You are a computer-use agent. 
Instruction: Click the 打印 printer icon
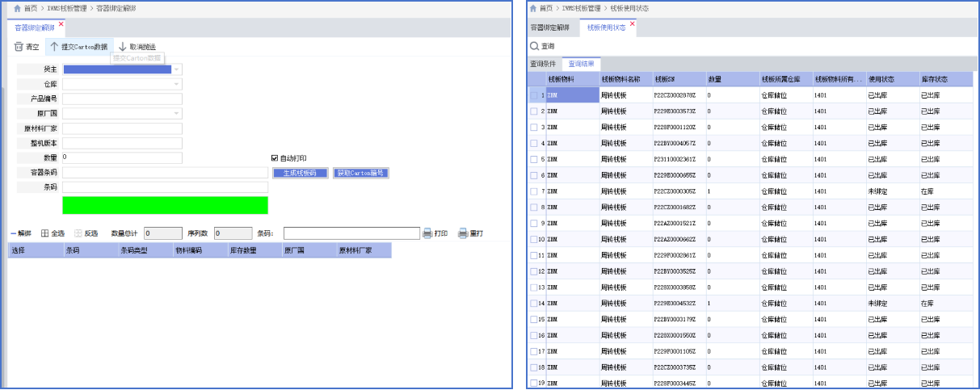(427, 233)
